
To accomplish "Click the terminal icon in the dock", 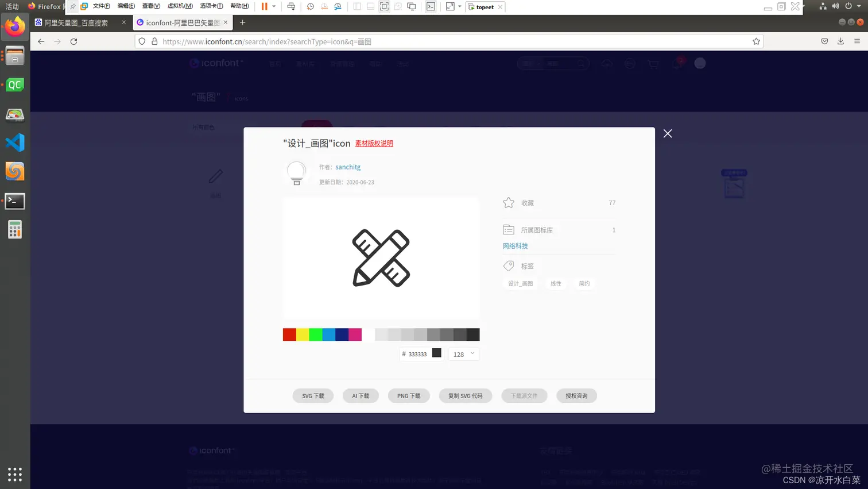I will (14, 201).
